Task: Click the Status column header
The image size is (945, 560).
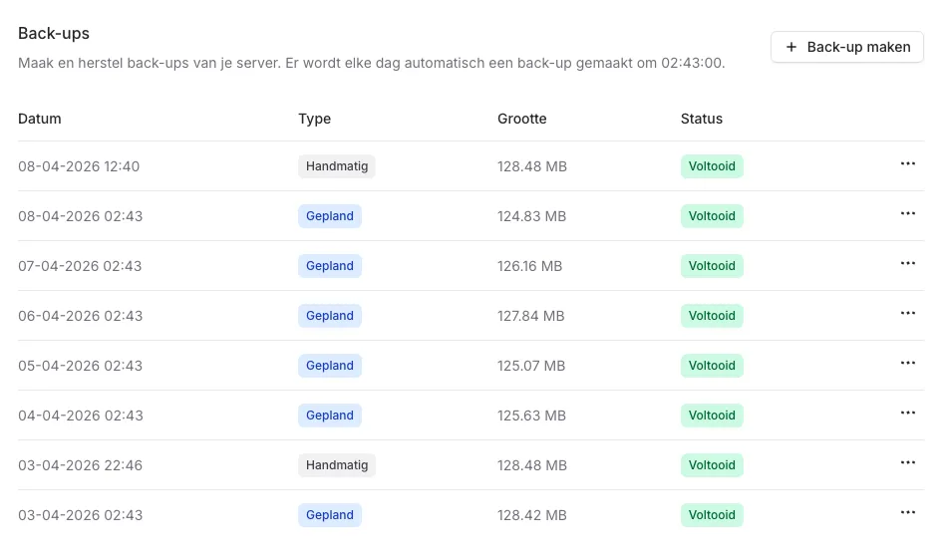Action: [x=701, y=119]
